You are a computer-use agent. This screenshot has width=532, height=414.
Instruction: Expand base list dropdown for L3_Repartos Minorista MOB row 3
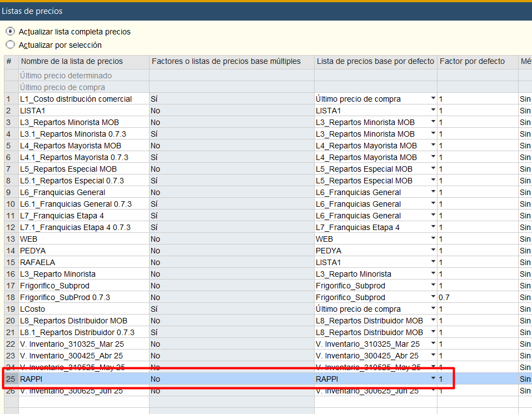[433, 122]
